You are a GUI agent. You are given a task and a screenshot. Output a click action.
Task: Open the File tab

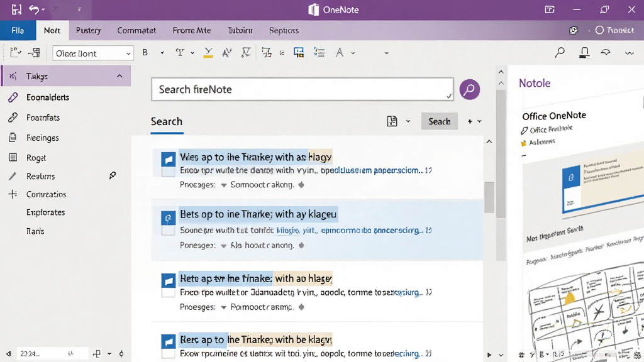[18, 30]
